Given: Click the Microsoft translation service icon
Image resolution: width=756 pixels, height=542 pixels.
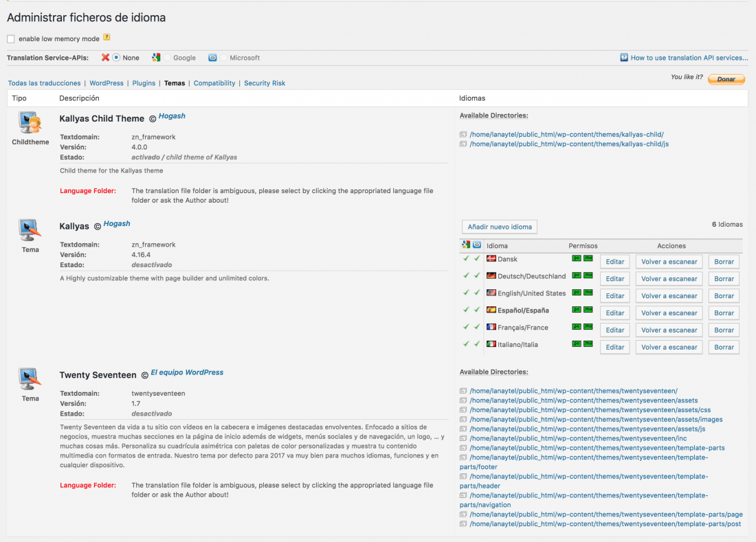Looking at the screenshot, I should coord(212,57).
